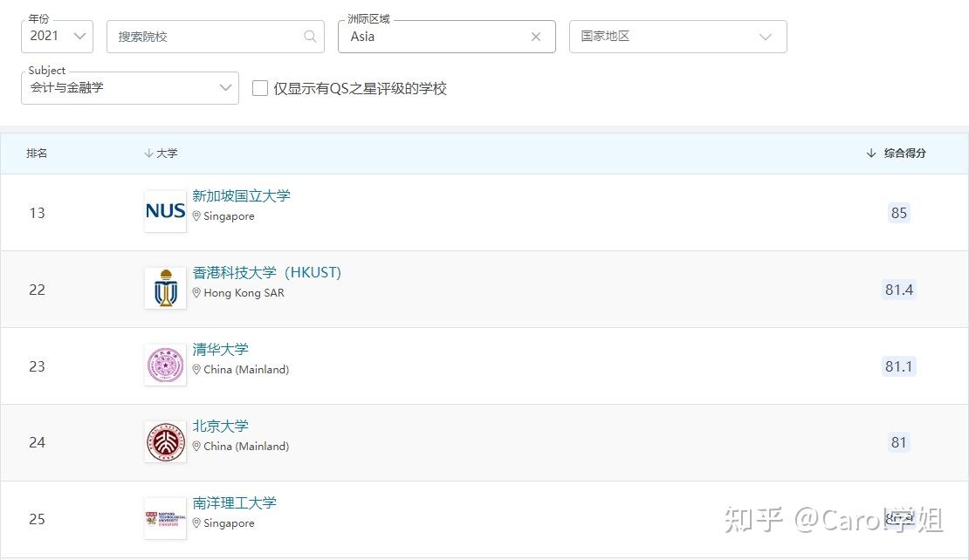
Task: Select rank number 22
Action: coord(37,290)
